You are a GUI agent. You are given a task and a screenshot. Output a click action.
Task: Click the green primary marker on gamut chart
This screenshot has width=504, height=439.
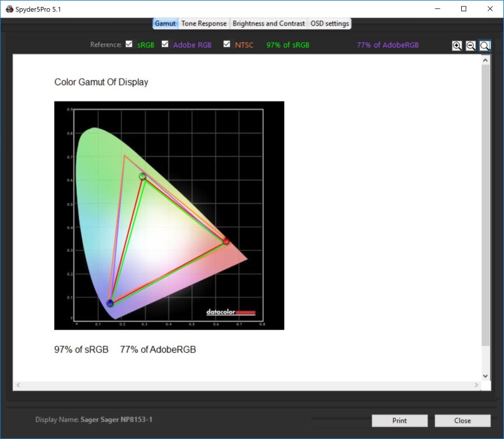point(142,176)
